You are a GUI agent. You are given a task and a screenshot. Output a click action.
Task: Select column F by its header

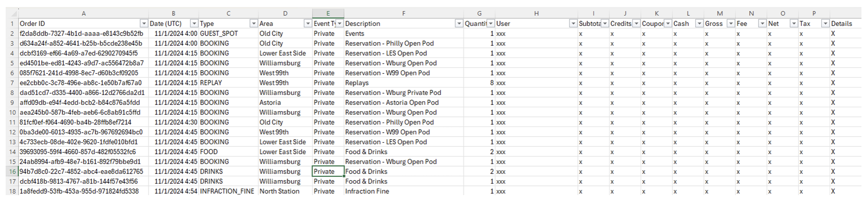pos(403,14)
